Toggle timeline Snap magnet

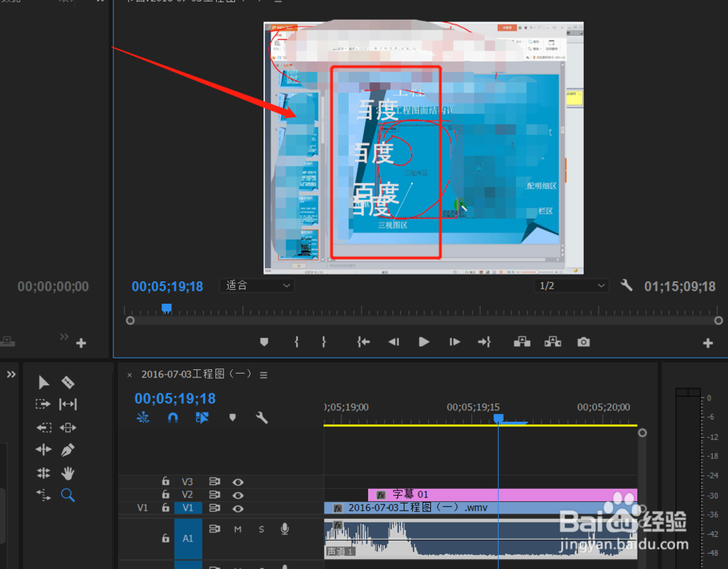pyautogui.click(x=173, y=418)
